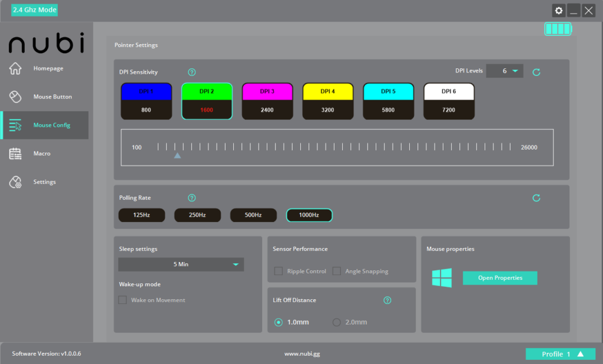Screen dimensions: 603x364
Task: Click the battery level indicator icon
Action: tap(558, 29)
